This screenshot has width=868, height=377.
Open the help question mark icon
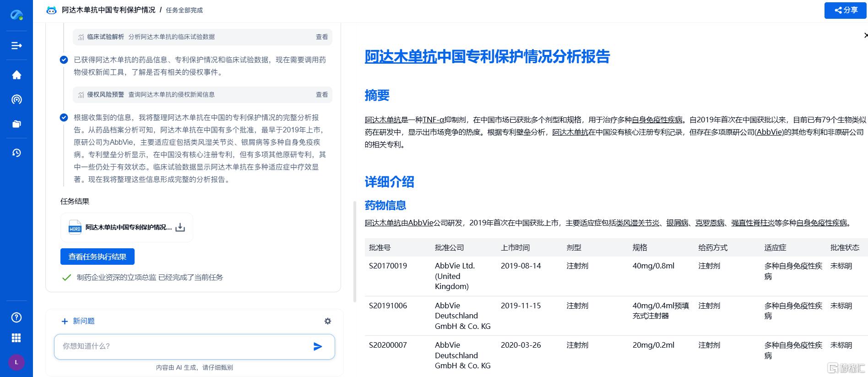(16, 317)
